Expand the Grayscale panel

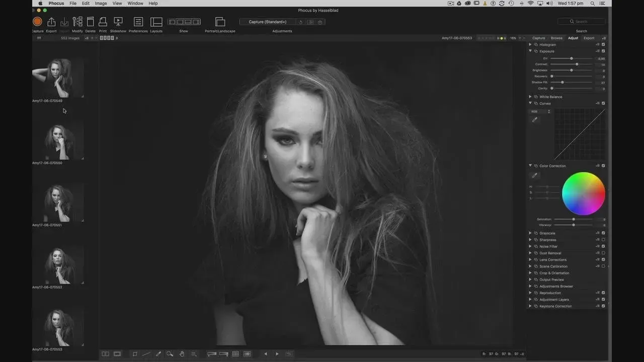(x=530, y=233)
